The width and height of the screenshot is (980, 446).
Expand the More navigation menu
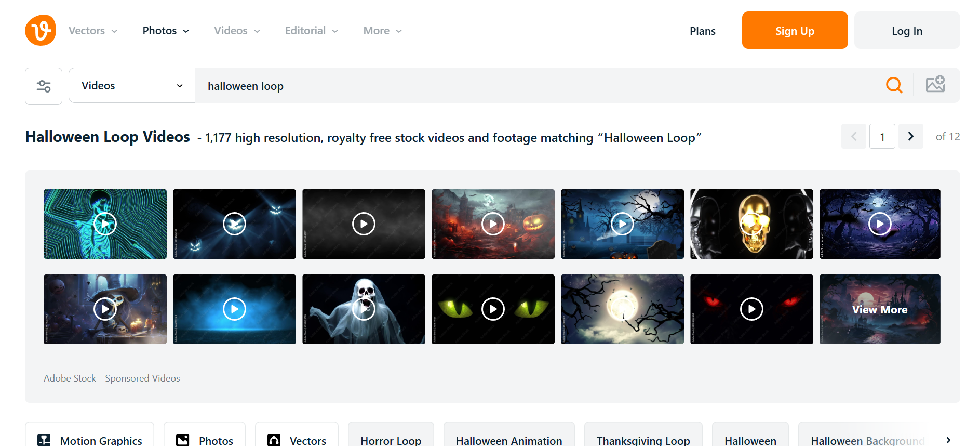click(x=383, y=31)
